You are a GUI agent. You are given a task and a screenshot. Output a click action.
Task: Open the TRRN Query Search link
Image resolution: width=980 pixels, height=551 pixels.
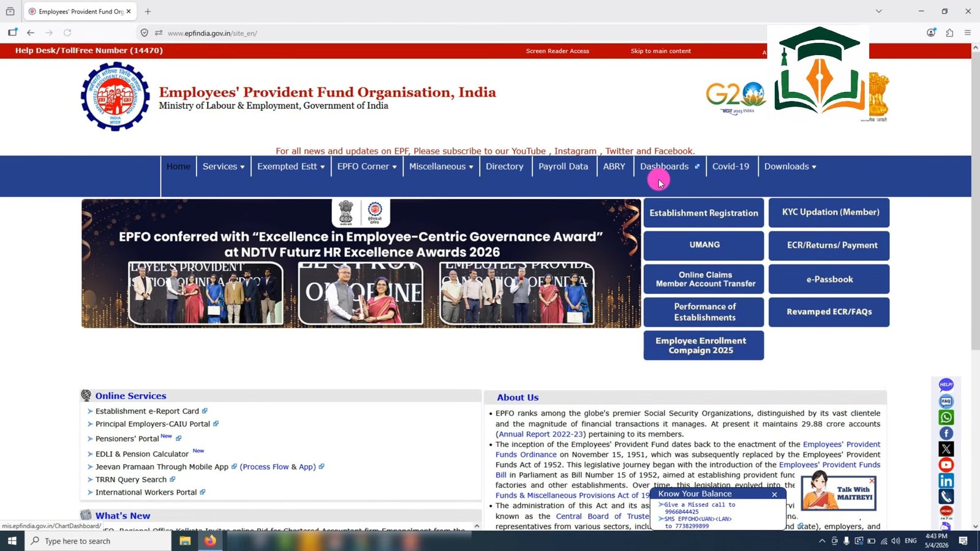[x=131, y=480]
